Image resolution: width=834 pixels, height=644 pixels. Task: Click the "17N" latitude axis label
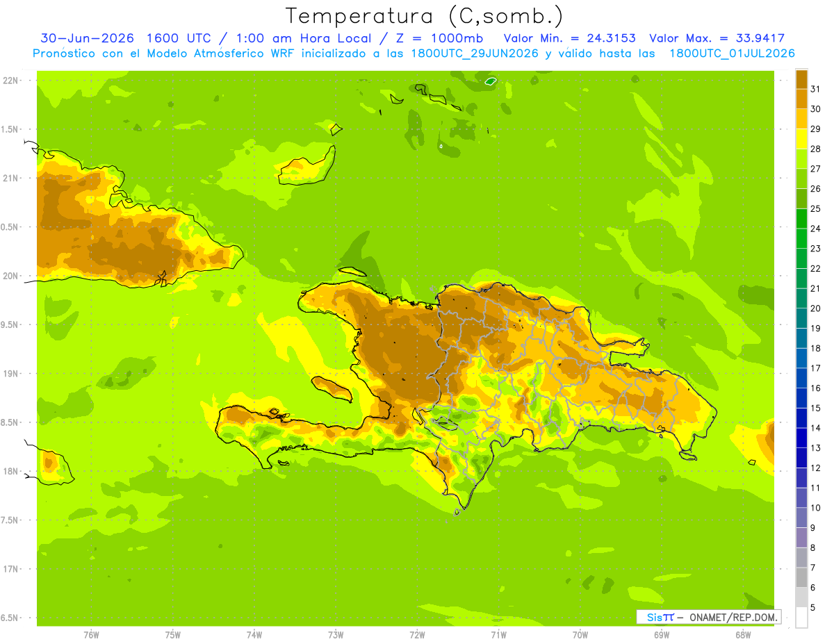(x=10, y=569)
